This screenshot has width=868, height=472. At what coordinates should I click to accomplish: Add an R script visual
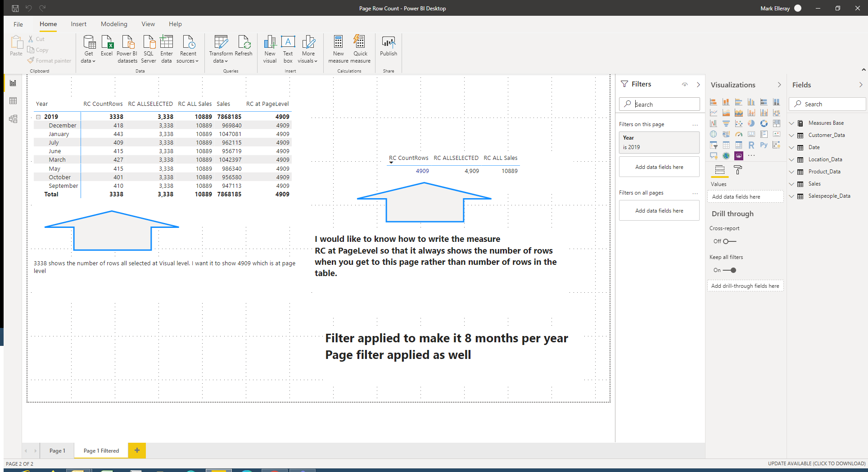point(751,145)
